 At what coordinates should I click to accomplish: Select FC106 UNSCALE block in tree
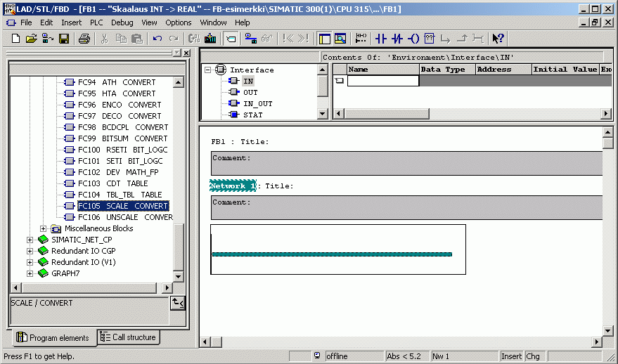(x=125, y=217)
